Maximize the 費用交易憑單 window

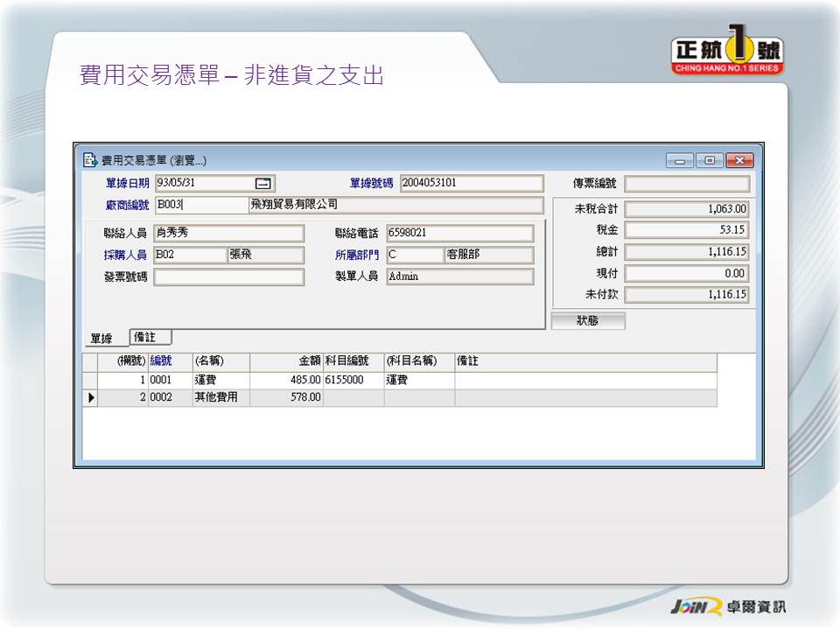coord(709,160)
